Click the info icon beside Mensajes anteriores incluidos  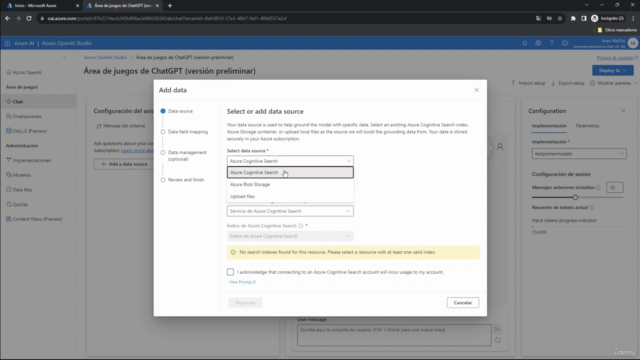[x=598, y=187]
